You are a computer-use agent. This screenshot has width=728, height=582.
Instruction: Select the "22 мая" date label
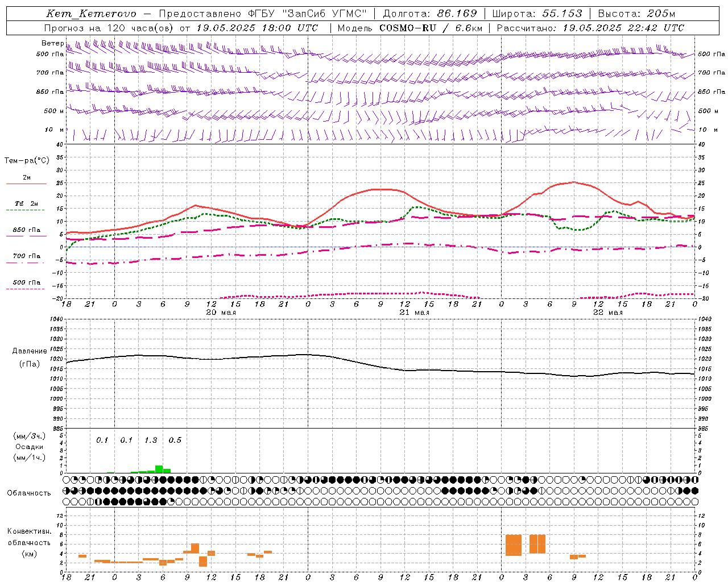pyautogui.click(x=607, y=313)
